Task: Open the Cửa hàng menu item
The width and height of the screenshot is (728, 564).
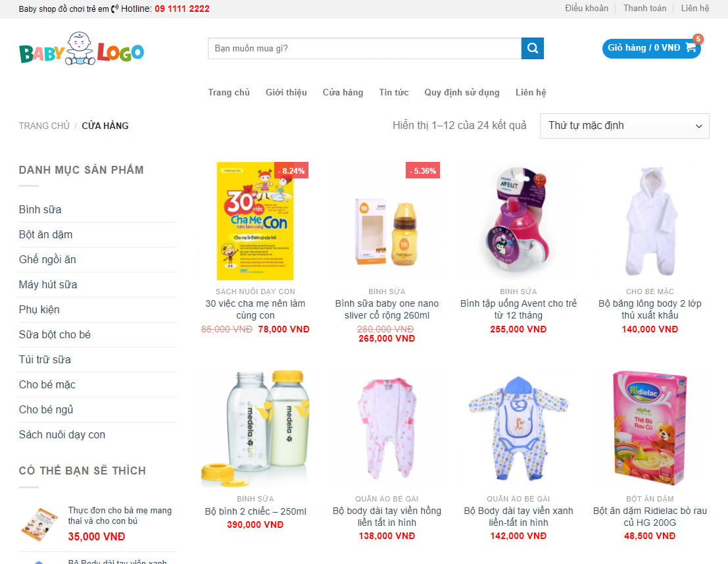Action: pyautogui.click(x=343, y=92)
